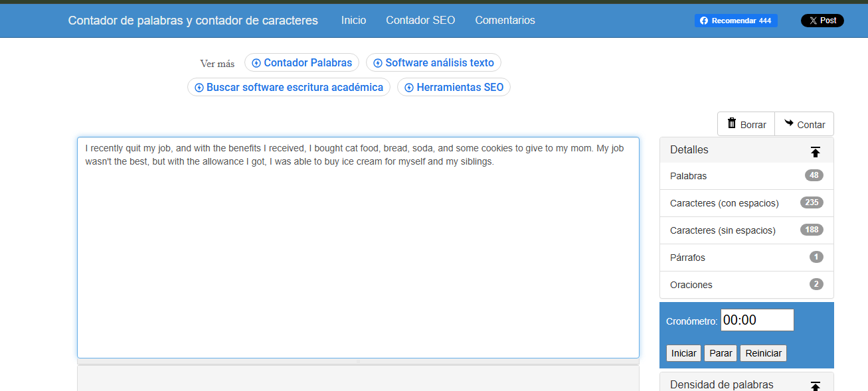Click the site title link
The image size is (868, 391).
(x=193, y=21)
